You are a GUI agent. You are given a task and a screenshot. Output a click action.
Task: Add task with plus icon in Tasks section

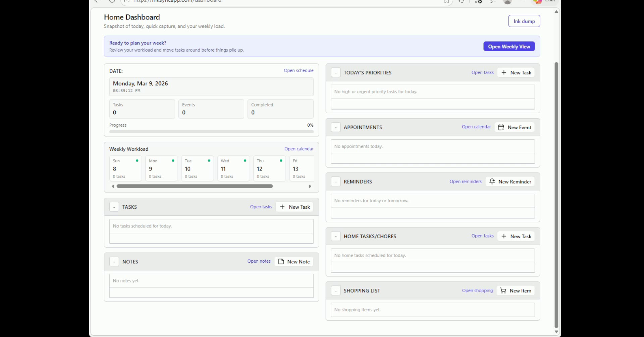(283, 207)
